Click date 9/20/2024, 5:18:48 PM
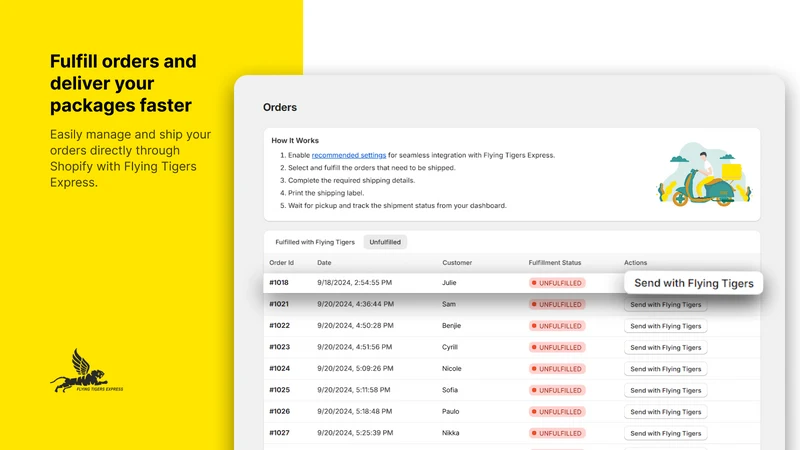 tap(355, 411)
